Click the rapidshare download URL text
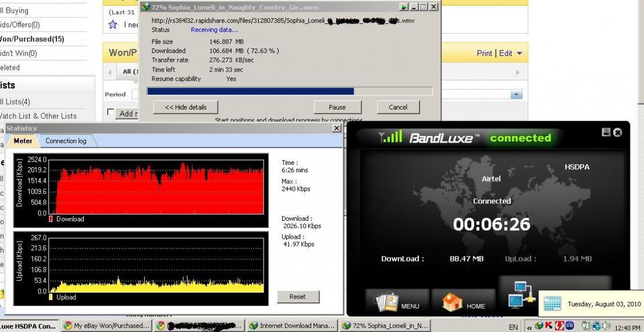This screenshot has height=332, width=644. [x=283, y=20]
